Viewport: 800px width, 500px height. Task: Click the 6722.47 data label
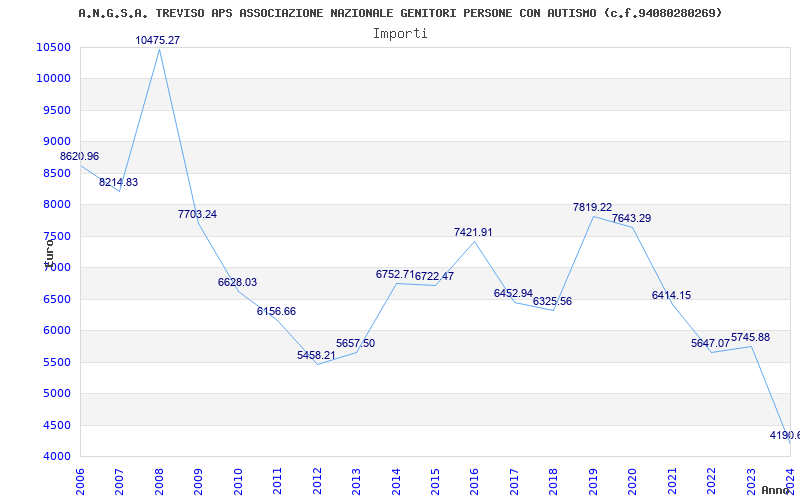point(434,277)
